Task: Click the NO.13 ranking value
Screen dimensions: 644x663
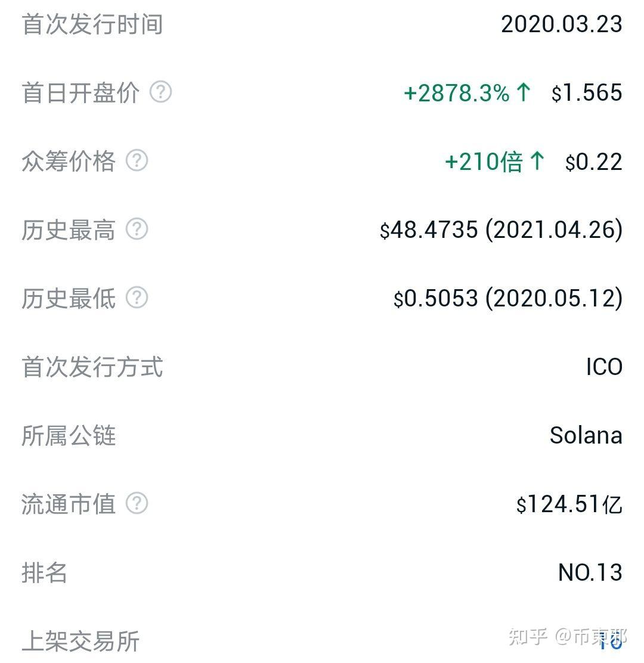Action: pos(590,573)
